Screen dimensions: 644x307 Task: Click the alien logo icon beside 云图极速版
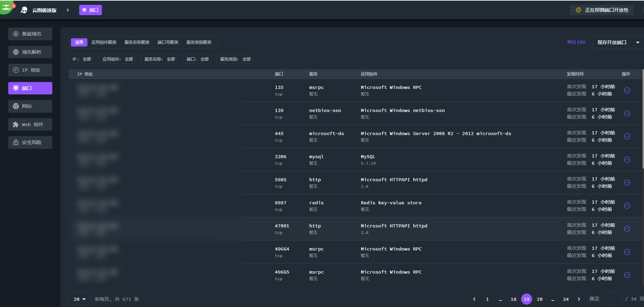coord(24,10)
